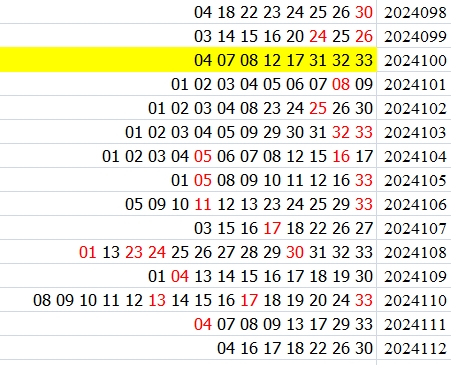451x365 pixels.
Task: Select the cell containing 2024110
Action: pyautogui.click(x=414, y=300)
